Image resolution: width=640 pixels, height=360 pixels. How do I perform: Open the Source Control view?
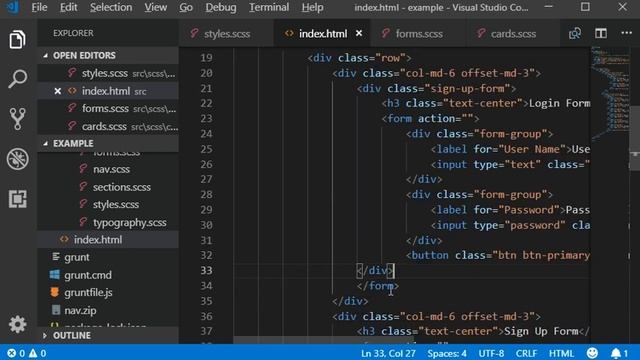(17, 119)
